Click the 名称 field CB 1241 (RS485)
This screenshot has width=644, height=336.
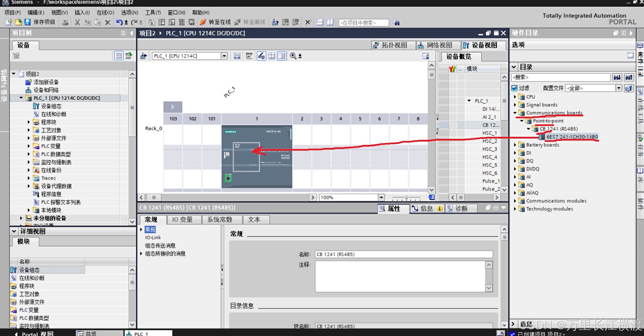404,254
